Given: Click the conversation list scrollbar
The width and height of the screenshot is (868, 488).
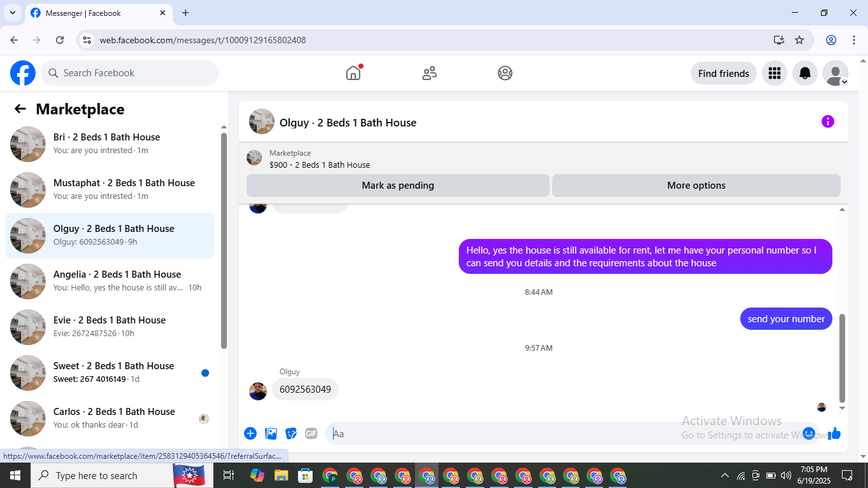Looking at the screenshot, I should click(x=224, y=240).
